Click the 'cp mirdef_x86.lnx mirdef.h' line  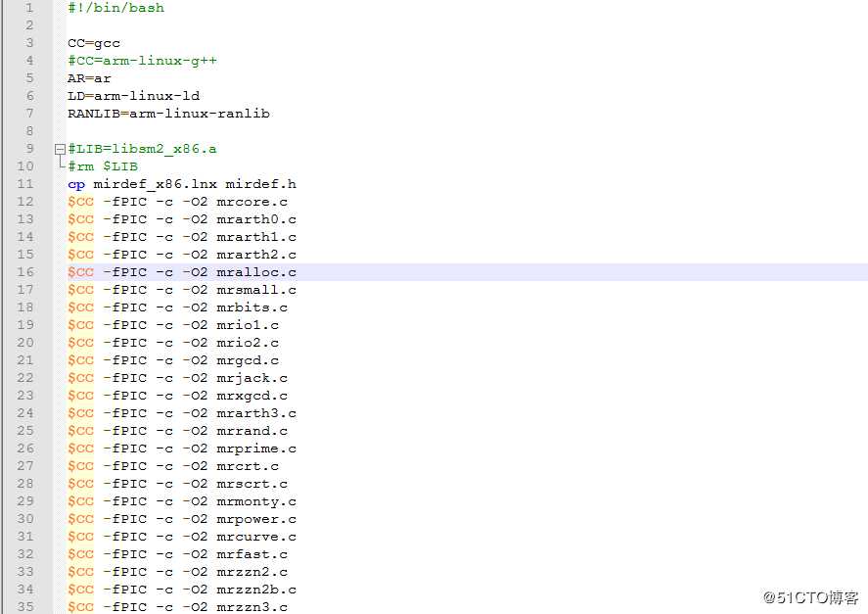click(182, 184)
